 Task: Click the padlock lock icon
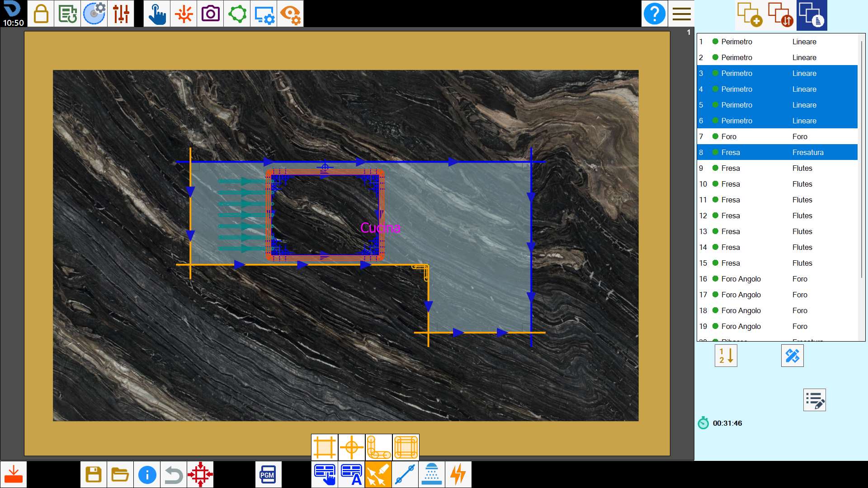point(41,14)
